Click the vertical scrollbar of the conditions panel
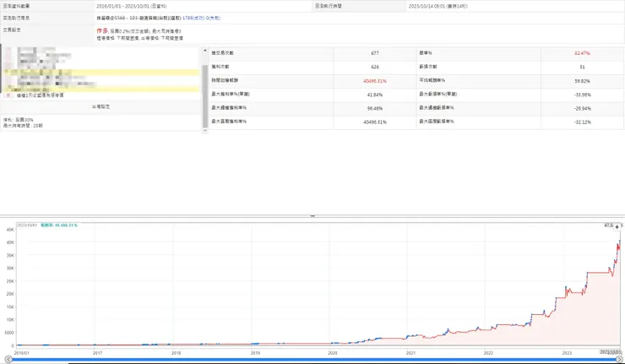Screen dimensions: 625x364 204,93
